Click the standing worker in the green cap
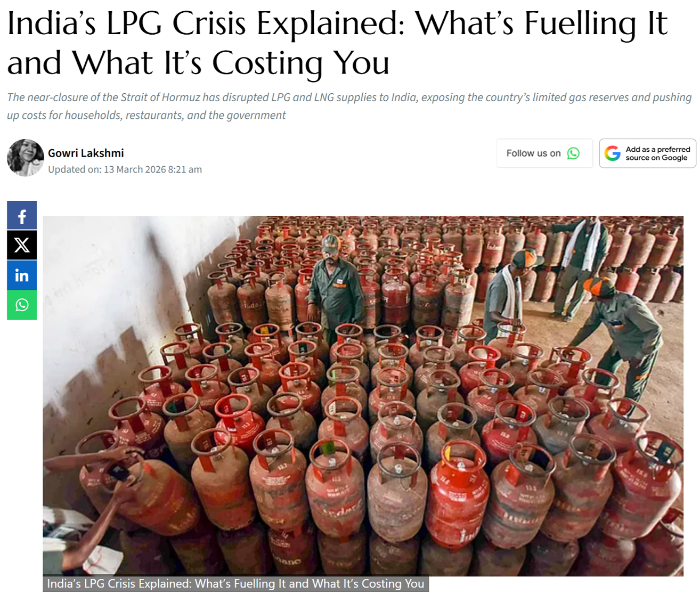Viewport: 700px width, 594px height. click(336, 288)
